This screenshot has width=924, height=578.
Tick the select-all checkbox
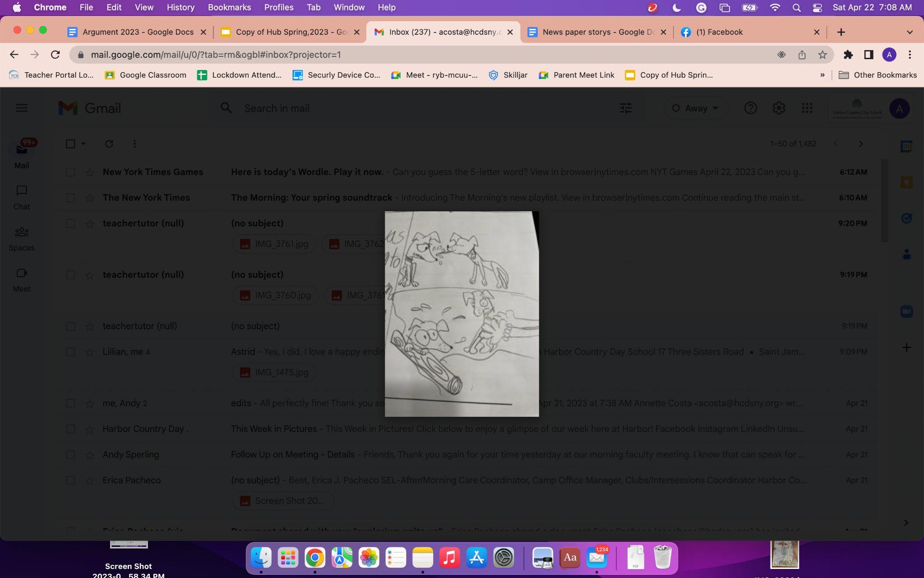click(70, 144)
